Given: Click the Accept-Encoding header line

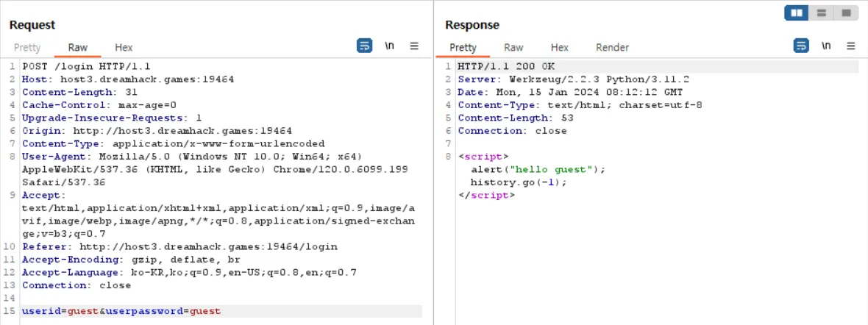Looking at the screenshot, I should (131, 260).
